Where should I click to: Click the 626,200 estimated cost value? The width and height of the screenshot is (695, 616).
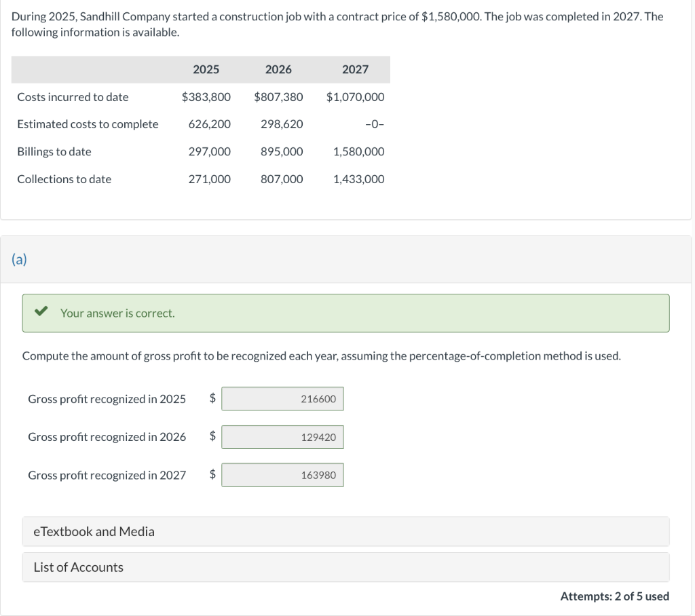210,124
